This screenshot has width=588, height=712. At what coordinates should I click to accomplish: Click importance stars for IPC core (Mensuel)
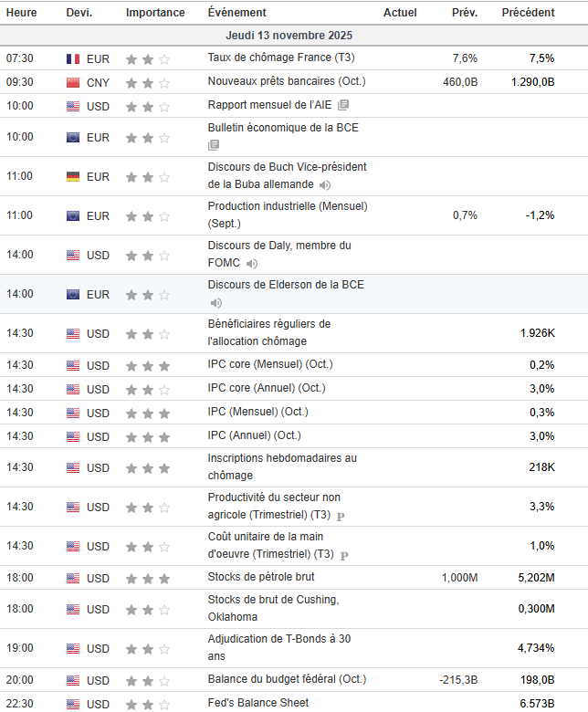pyautogui.click(x=148, y=366)
